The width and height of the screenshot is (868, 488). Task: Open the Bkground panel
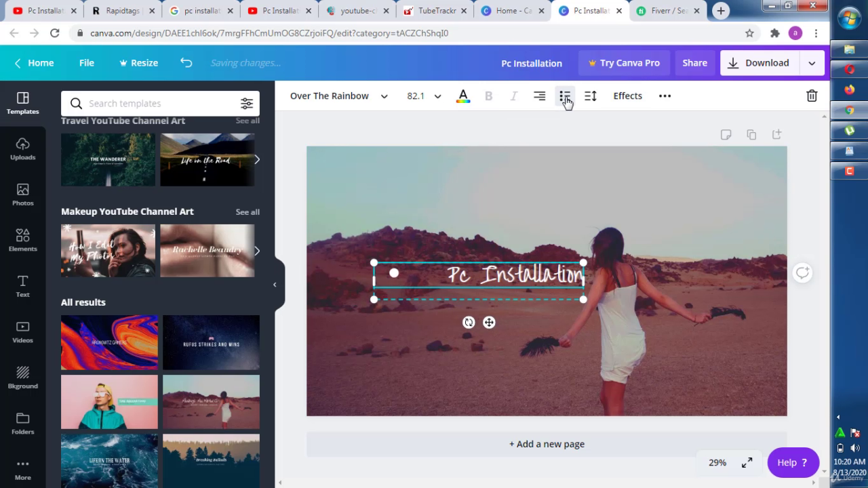click(22, 378)
